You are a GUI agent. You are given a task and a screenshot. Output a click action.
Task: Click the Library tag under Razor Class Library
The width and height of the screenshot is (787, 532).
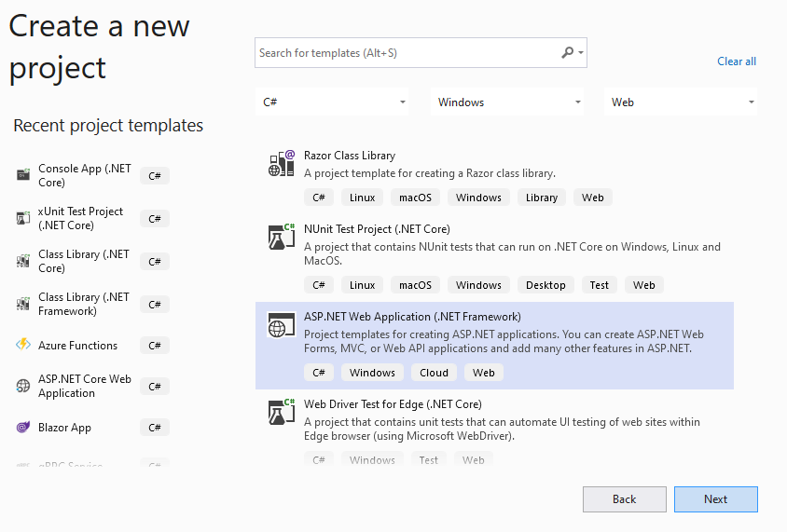(x=542, y=198)
